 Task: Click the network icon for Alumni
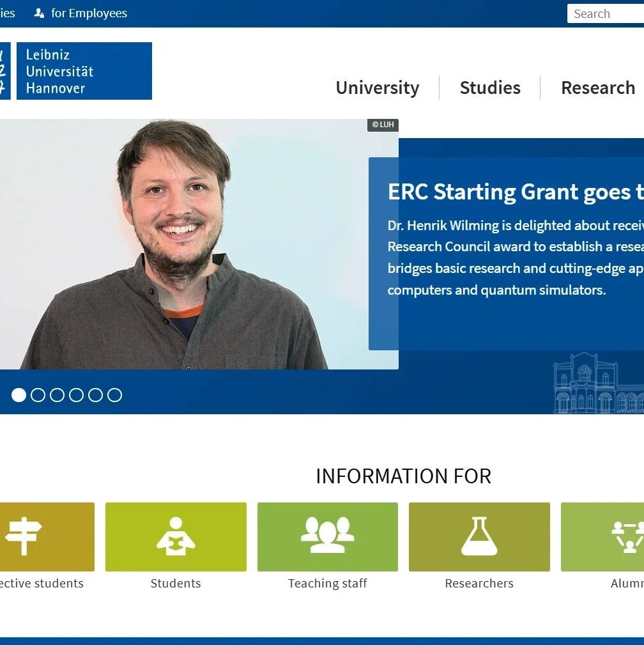coord(628,537)
